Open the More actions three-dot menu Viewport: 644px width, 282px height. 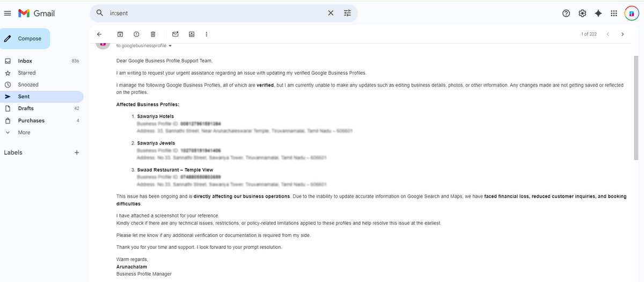[207, 34]
